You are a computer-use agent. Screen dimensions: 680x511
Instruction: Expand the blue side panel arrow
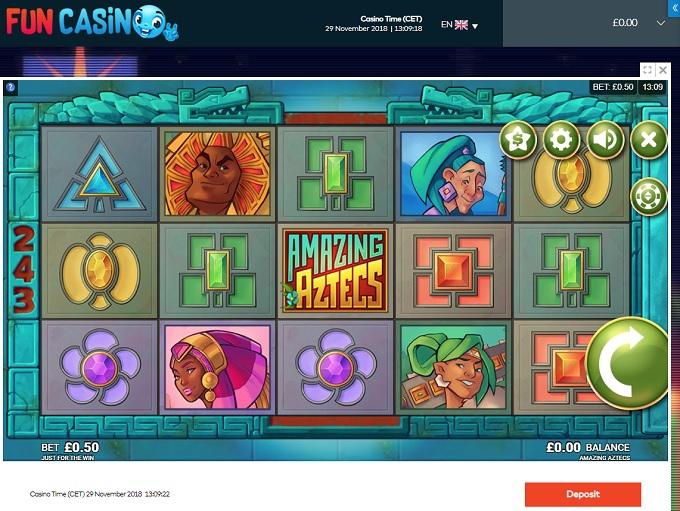pos(674,8)
